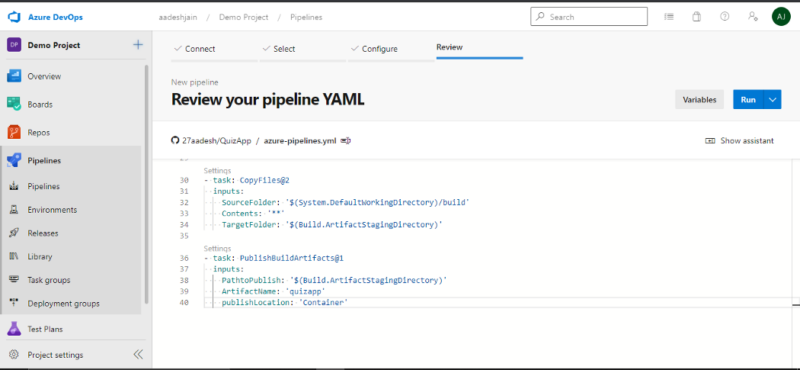Collapse the sidebar with double chevron
The height and width of the screenshot is (370, 800).
(x=138, y=355)
